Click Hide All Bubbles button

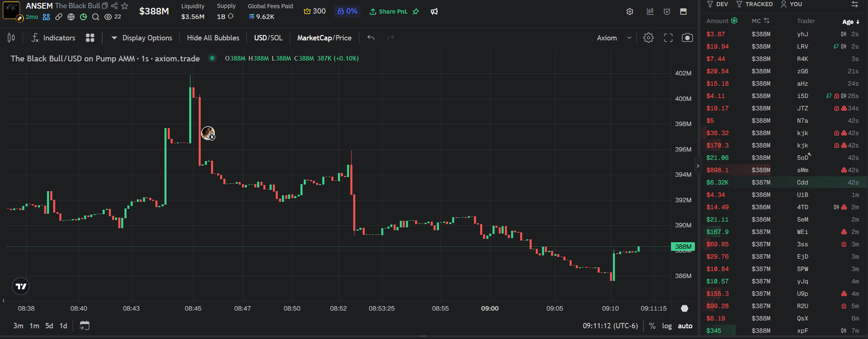(213, 38)
